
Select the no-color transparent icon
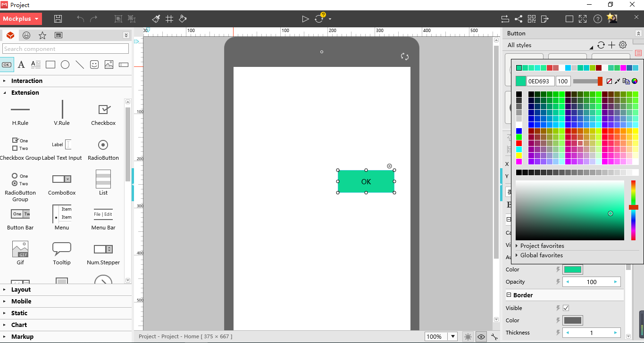609,81
